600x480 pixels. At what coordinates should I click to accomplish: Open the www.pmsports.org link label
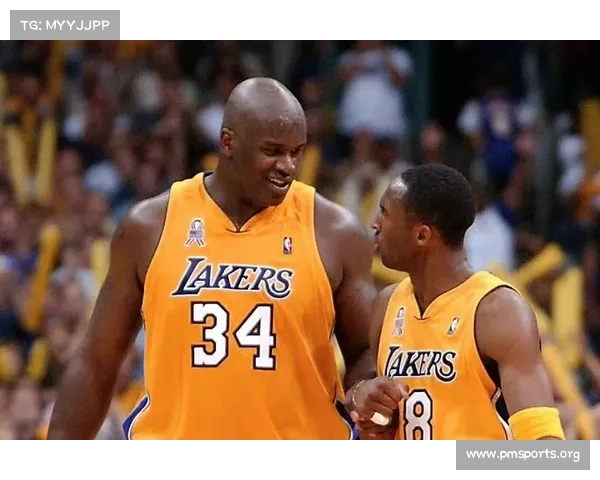tap(522, 455)
